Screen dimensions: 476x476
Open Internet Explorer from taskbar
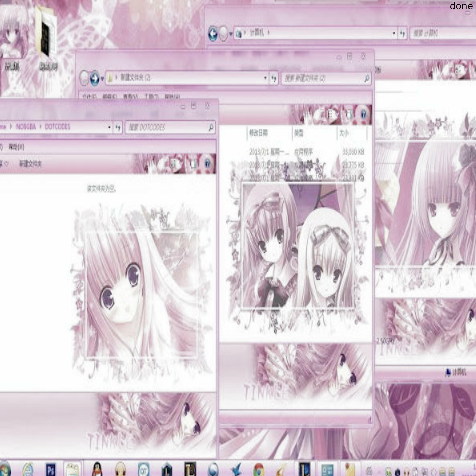(x=28, y=469)
